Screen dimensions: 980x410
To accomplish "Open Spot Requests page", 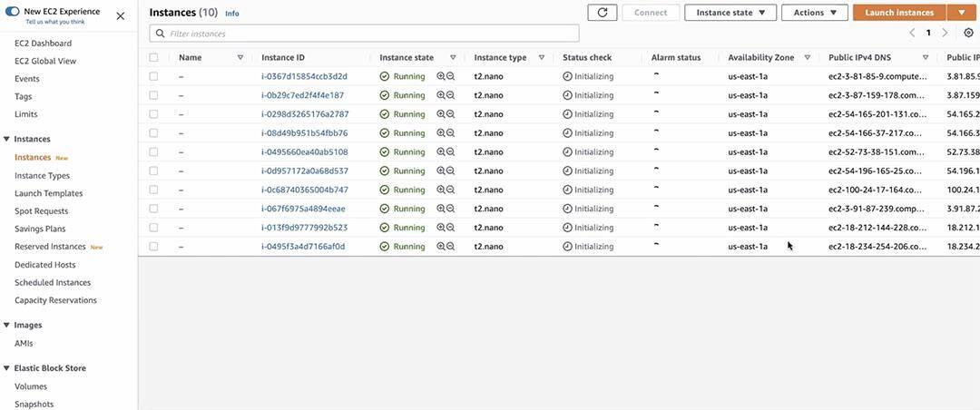I will 41,211.
